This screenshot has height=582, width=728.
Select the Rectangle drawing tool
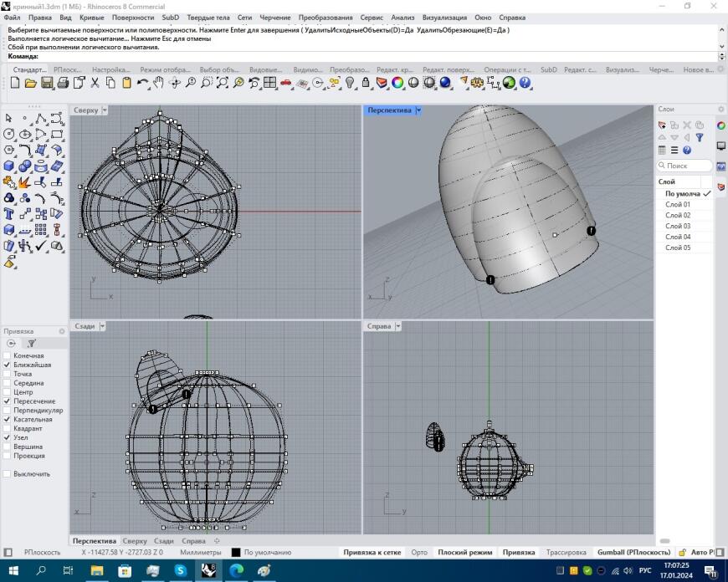coord(57,134)
